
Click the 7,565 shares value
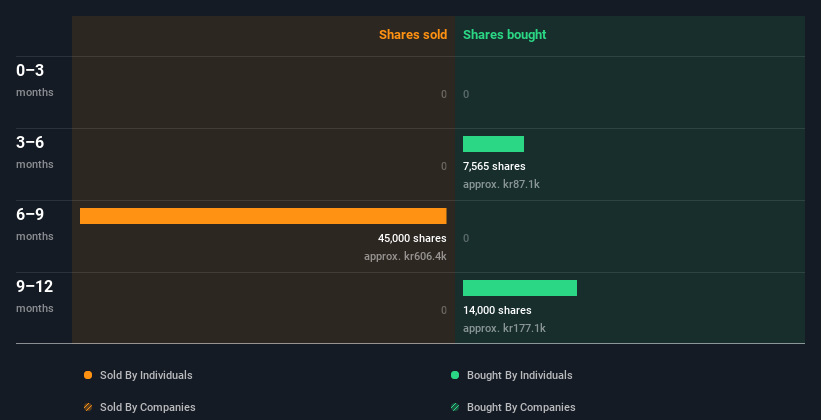click(x=494, y=167)
